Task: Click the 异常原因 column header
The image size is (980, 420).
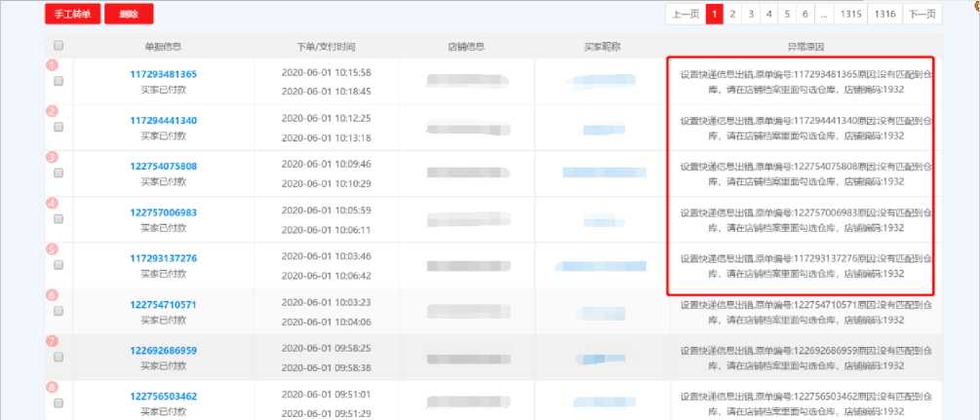Action: click(x=805, y=47)
